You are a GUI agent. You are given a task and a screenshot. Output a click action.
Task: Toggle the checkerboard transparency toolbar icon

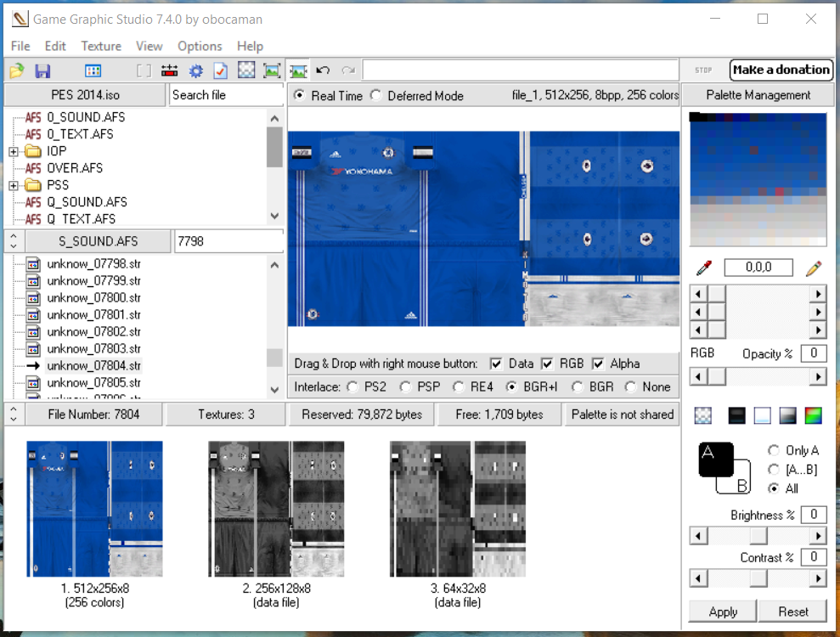click(246, 70)
